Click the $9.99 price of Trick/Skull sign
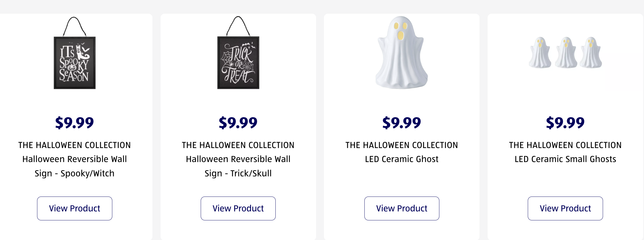This screenshot has height=240, width=644. [238, 123]
